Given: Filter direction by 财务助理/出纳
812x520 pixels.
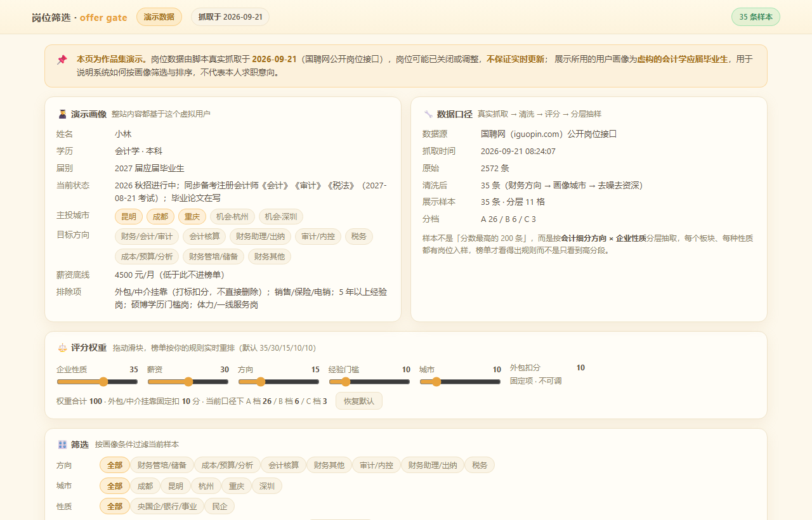Looking at the screenshot, I should click(433, 465).
